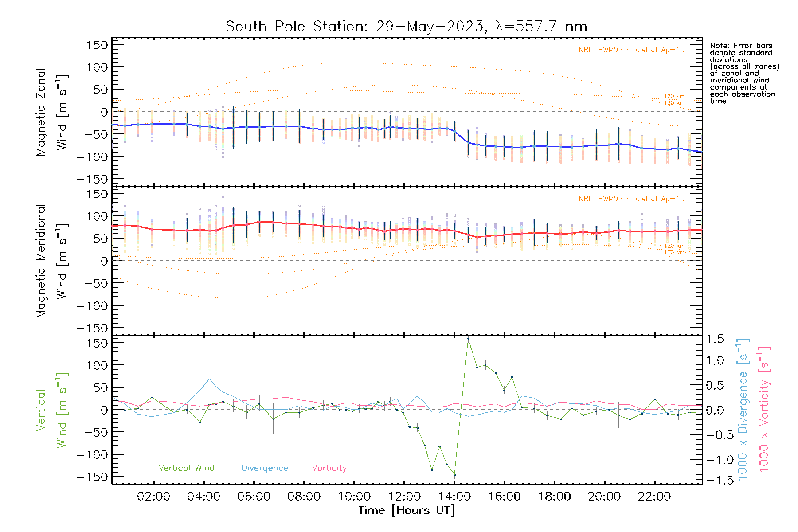This screenshot has height=532, width=798.
Task: Click the 120 km label in zonal panel
Action: coord(674,96)
